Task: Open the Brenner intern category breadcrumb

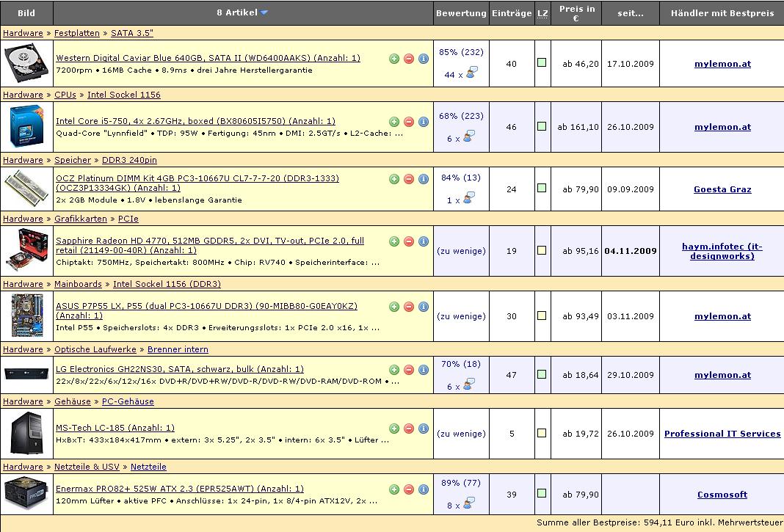Action: 178,349
